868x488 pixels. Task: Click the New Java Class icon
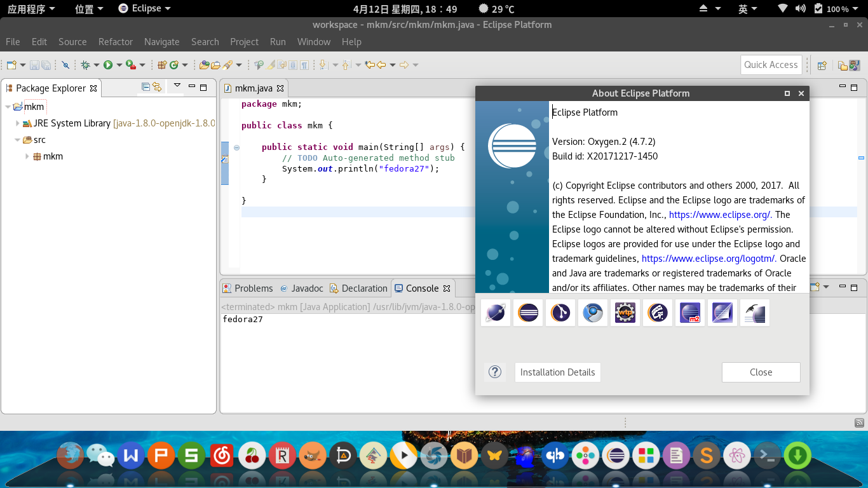click(x=173, y=65)
